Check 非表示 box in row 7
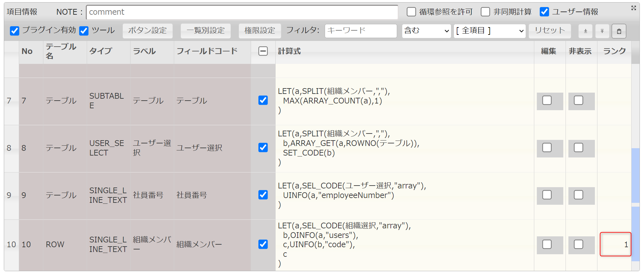644x275 pixels. tap(579, 100)
